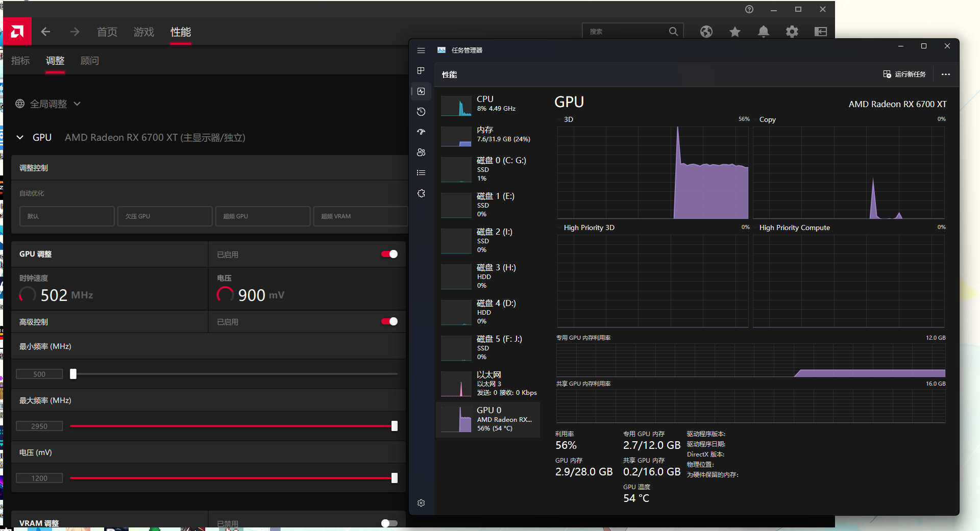Switch to the 指标 sub-tab
980x531 pixels.
20,61
